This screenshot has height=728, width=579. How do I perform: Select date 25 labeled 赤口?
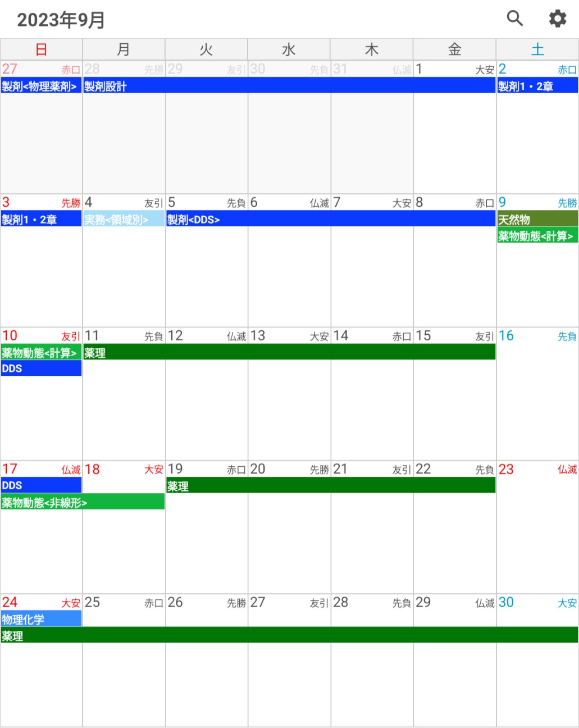tap(124, 661)
